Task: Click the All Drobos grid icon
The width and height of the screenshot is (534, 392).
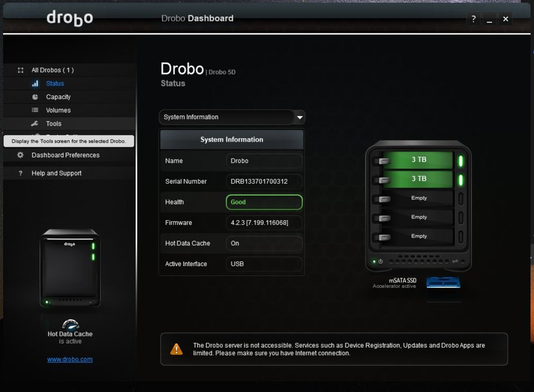Action: pos(21,70)
